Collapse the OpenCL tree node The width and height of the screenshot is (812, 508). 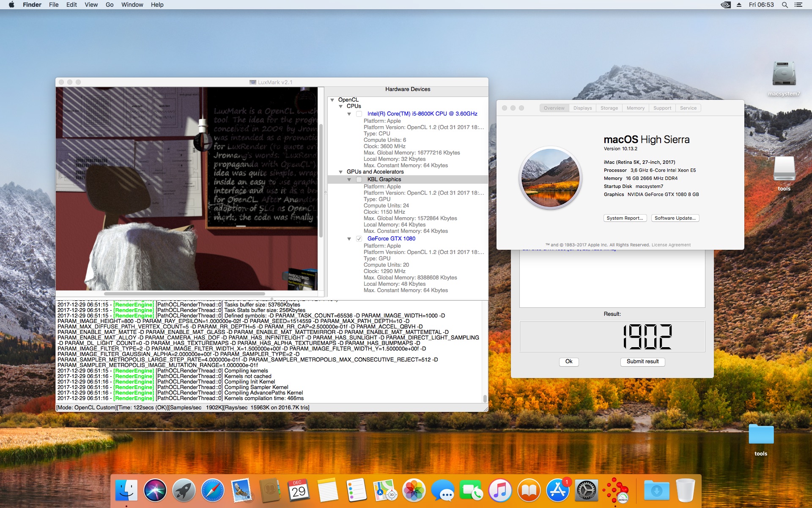[x=332, y=100]
